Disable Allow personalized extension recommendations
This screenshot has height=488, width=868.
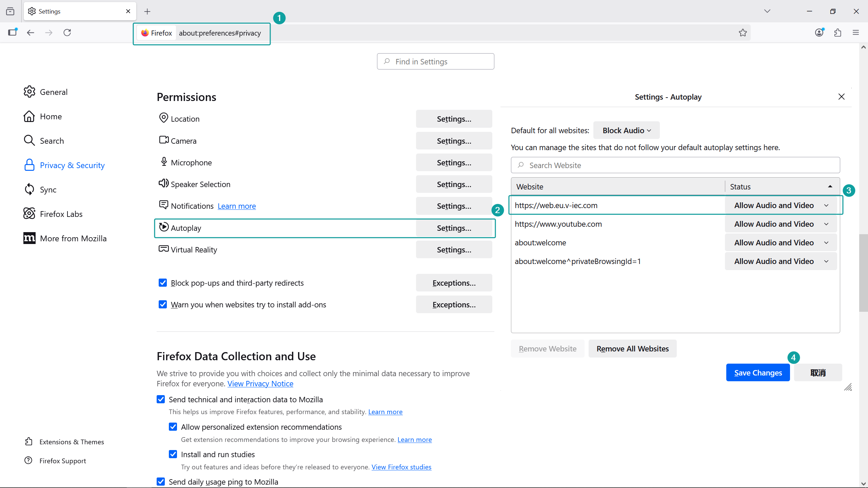coord(173,427)
